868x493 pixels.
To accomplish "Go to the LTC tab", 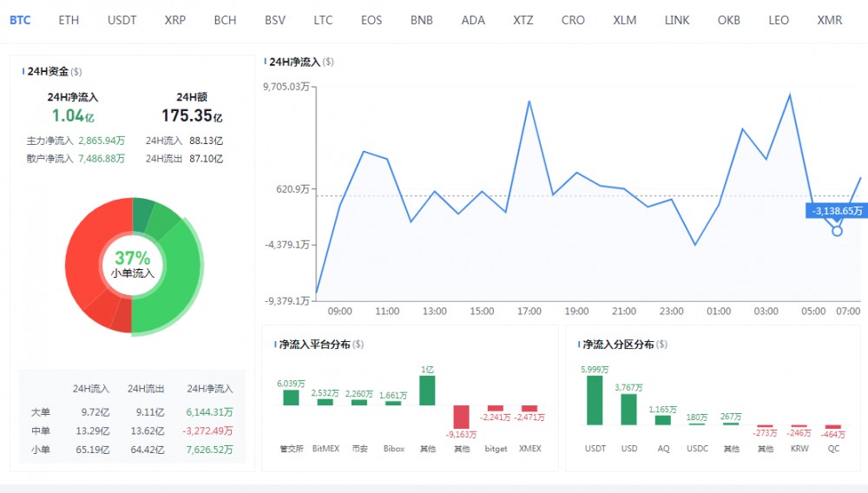I will [x=323, y=20].
